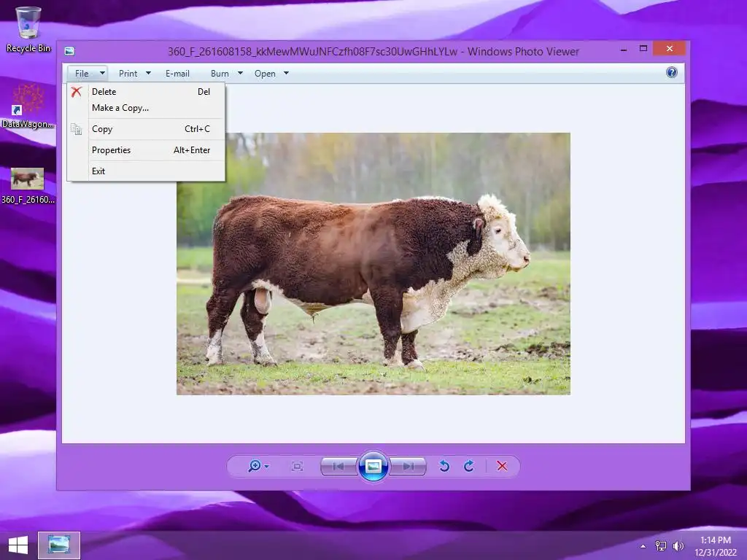Choose Exit from the File menu

pos(146,171)
